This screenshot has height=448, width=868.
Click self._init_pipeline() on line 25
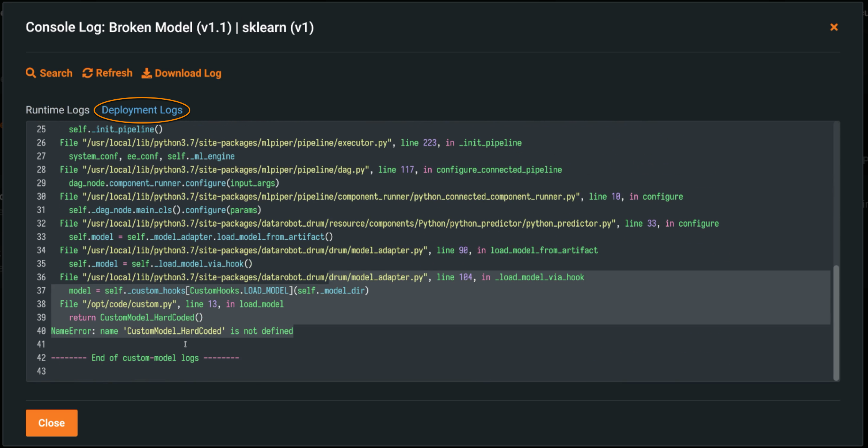click(x=116, y=129)
